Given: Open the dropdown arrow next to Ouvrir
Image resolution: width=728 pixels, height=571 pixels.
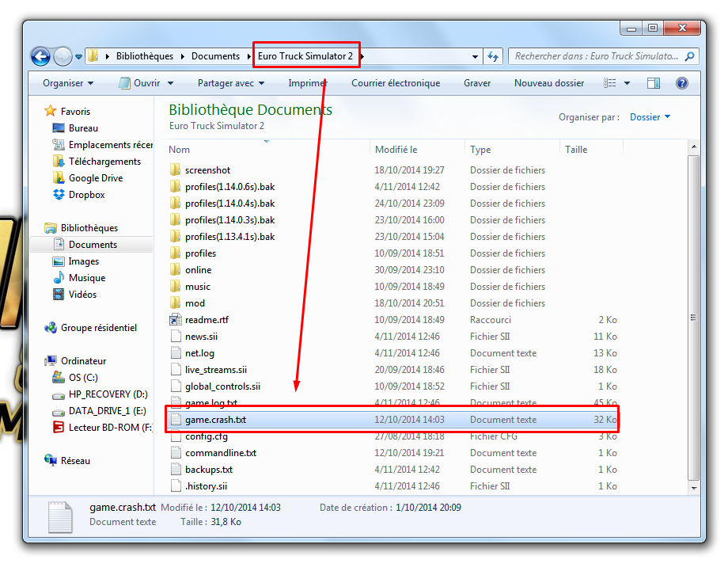Looking at the screenshot, I should [170, 84].
